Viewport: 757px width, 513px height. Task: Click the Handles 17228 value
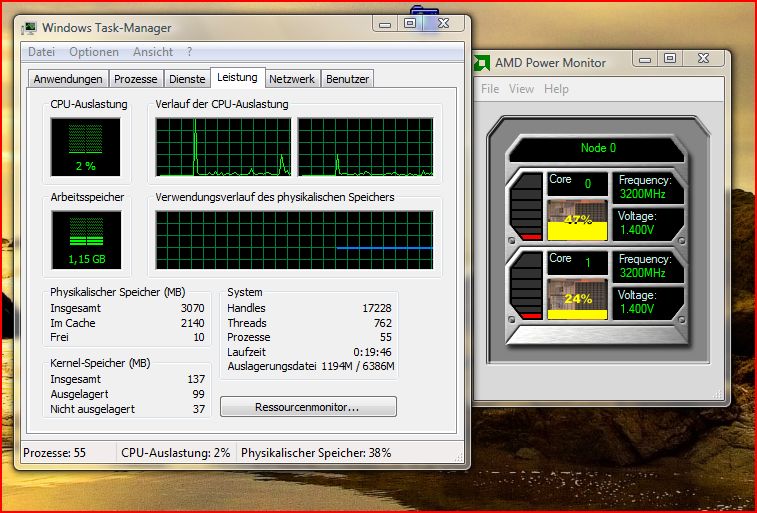[x=377, y=308]
